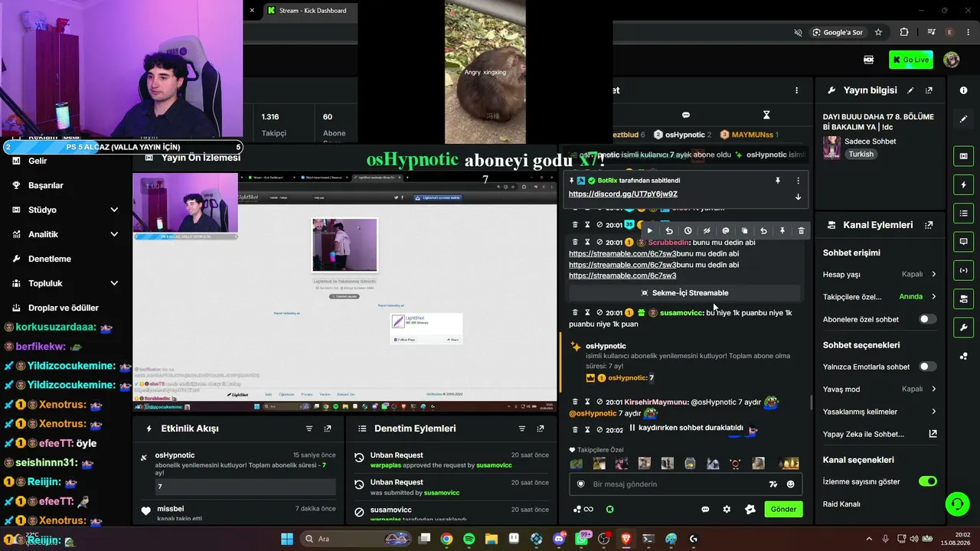Viewport: 980px width, 551px height.
Task: Click the taskbar search box Ara
Action: (355, 539)
